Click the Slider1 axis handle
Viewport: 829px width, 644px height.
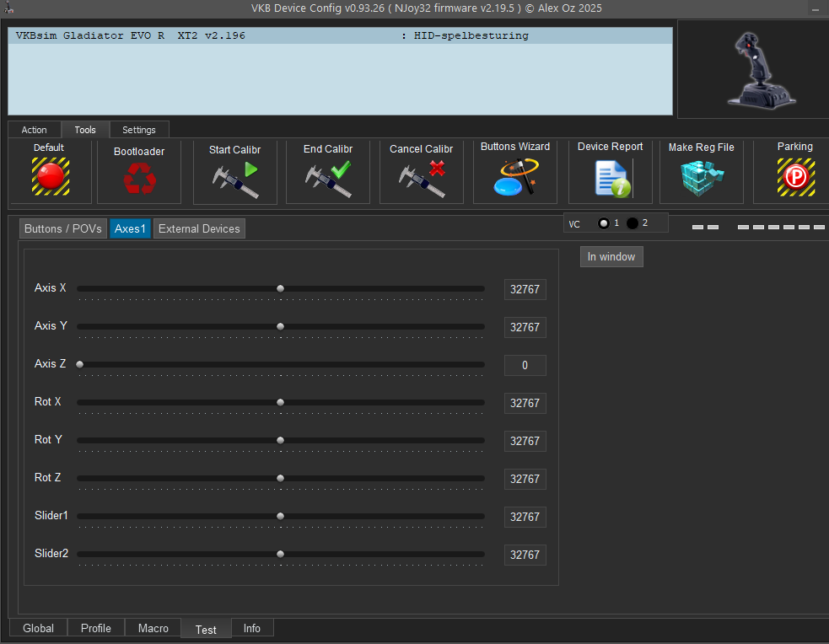(281, 516)
